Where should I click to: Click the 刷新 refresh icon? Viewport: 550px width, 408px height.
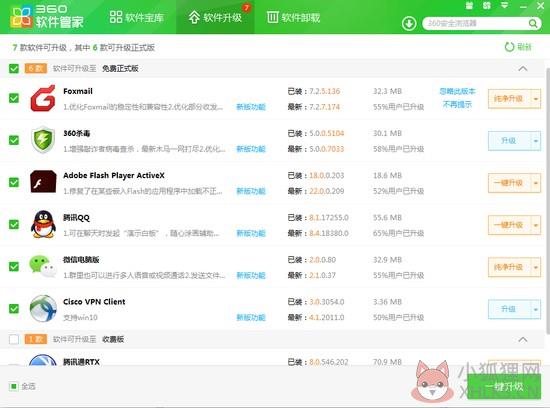(x=509, y=47)
